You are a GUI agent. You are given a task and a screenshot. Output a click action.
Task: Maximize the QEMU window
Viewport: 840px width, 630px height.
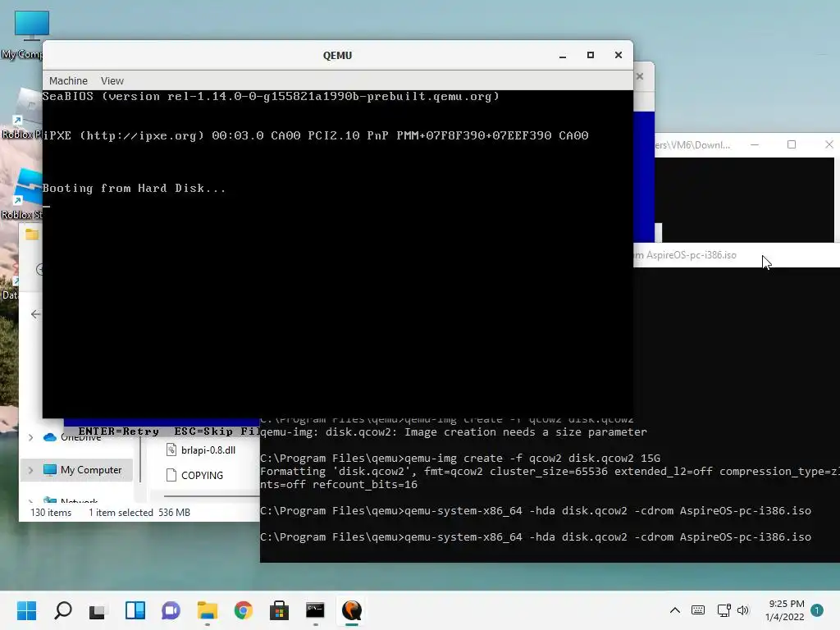tap(591, 55)
